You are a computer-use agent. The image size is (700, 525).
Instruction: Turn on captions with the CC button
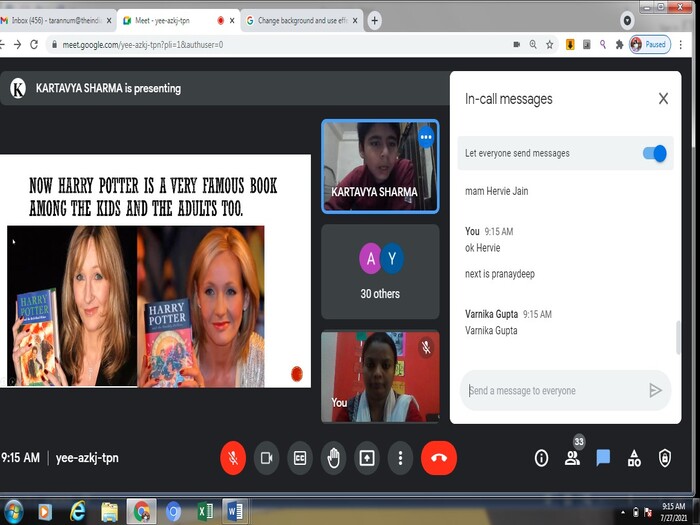coord(300,458)
